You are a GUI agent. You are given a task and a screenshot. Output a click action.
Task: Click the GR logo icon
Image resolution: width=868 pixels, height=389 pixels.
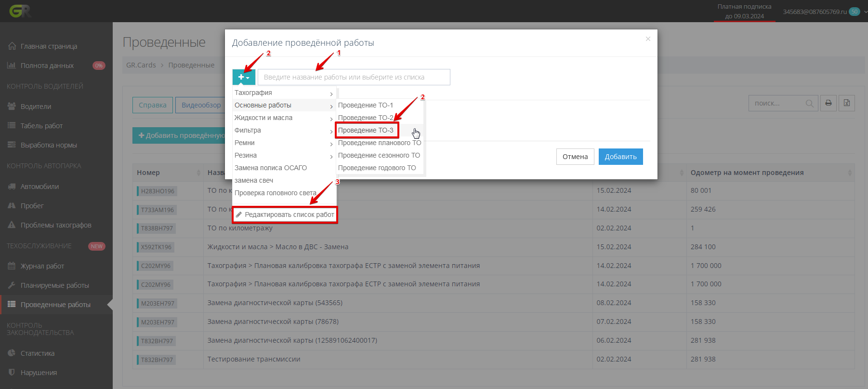(20, 11)
